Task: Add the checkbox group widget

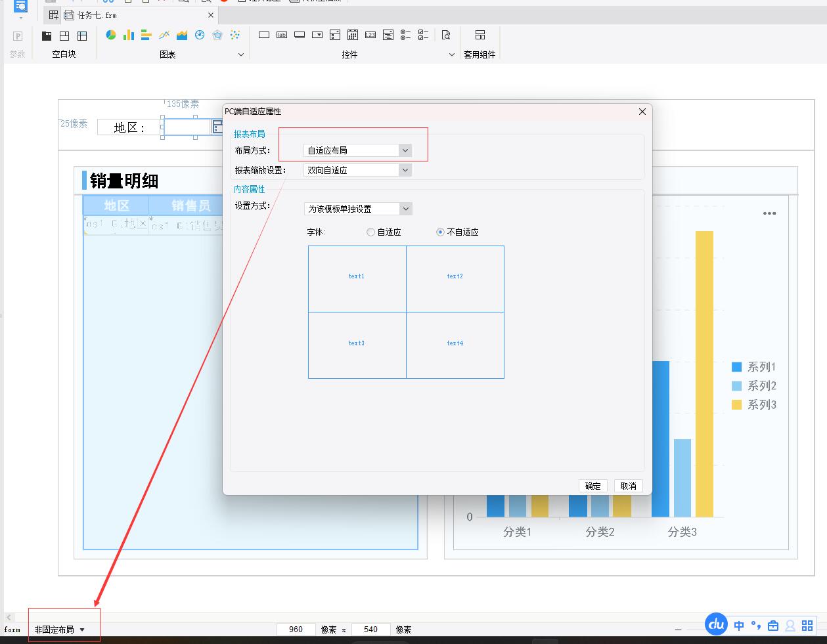Action: pos(424,35)
